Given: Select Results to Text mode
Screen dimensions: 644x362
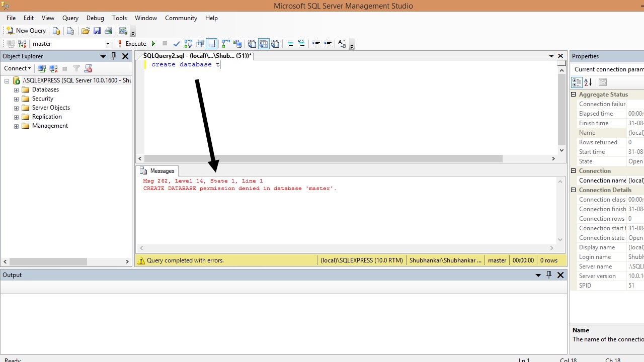Looking at the screenshot, I should 252,44.
